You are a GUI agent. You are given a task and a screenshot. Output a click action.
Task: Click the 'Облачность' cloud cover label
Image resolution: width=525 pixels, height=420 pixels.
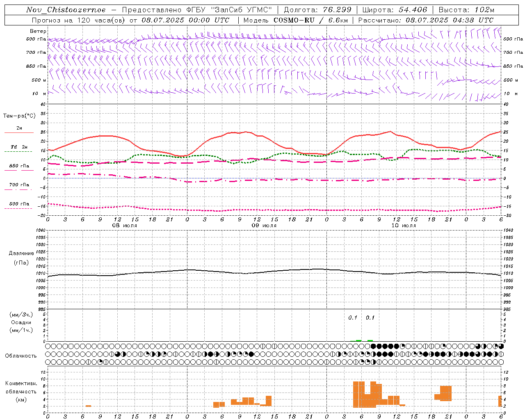pos(21,356)
